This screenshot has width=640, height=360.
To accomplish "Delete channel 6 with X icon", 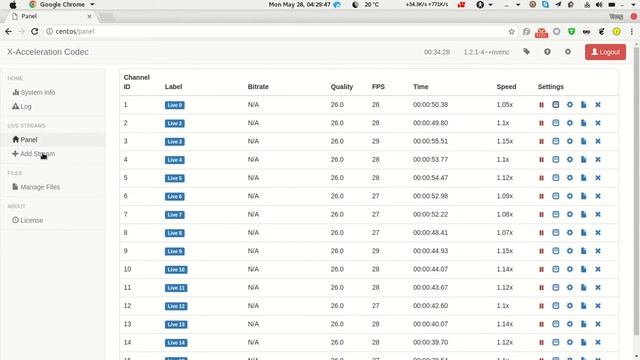I will (598, 196).
